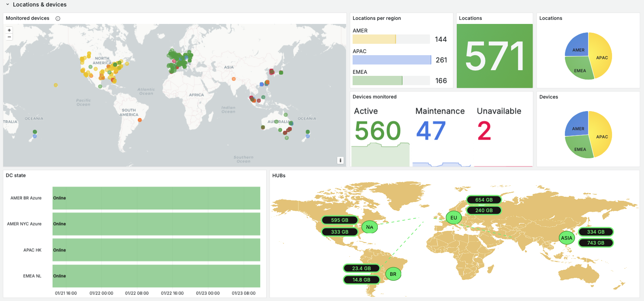Click the APAC bar gauge
Screen dimensions: 644x301
tap(392, 60)
